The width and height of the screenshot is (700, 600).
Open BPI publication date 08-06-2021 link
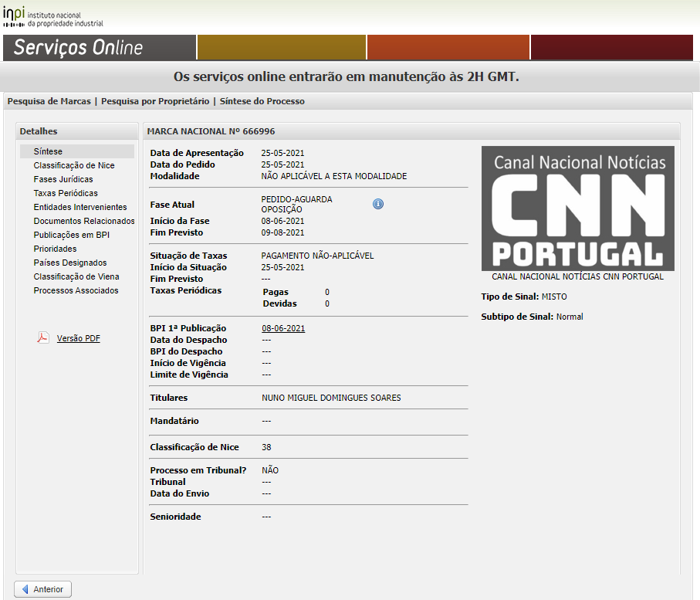click(x=283, y=328)
